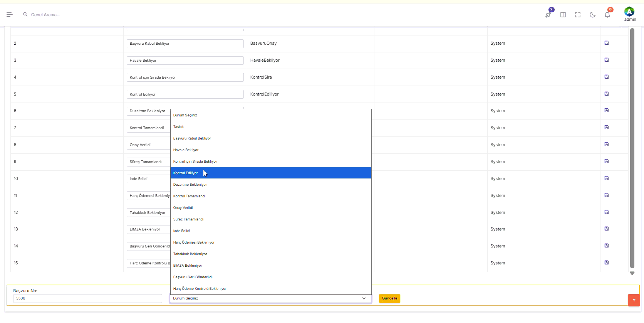
Task: Focus the Genel Arama search field
Action: click(x=45, y=15)
